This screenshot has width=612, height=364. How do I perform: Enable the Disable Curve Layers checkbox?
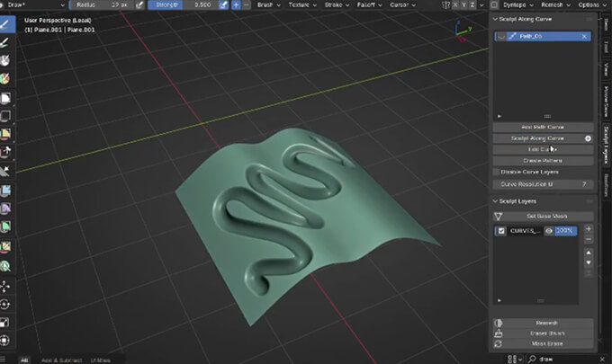[x=496, y=171]
